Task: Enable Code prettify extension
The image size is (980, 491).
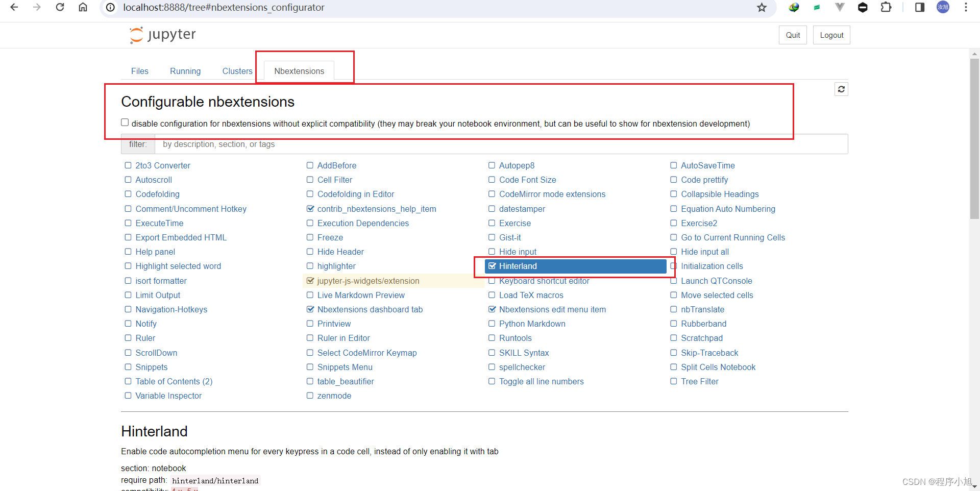Action: tap(674, 180)
